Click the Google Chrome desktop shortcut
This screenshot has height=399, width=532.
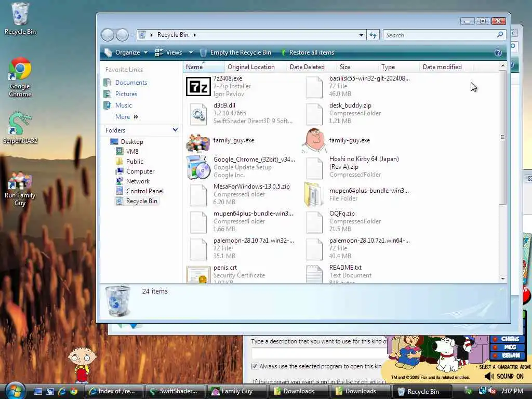(20, 77)
